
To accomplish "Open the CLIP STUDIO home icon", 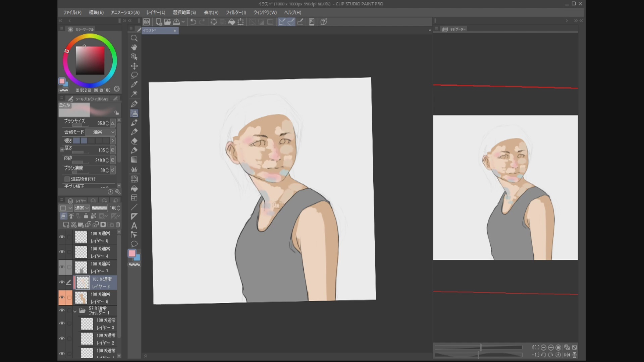I will (147, 22).
